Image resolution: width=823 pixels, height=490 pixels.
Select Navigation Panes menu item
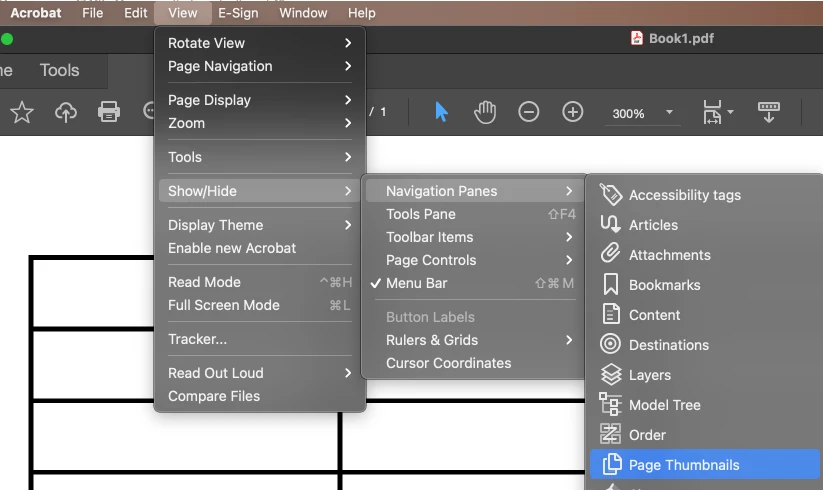(475, 191)
